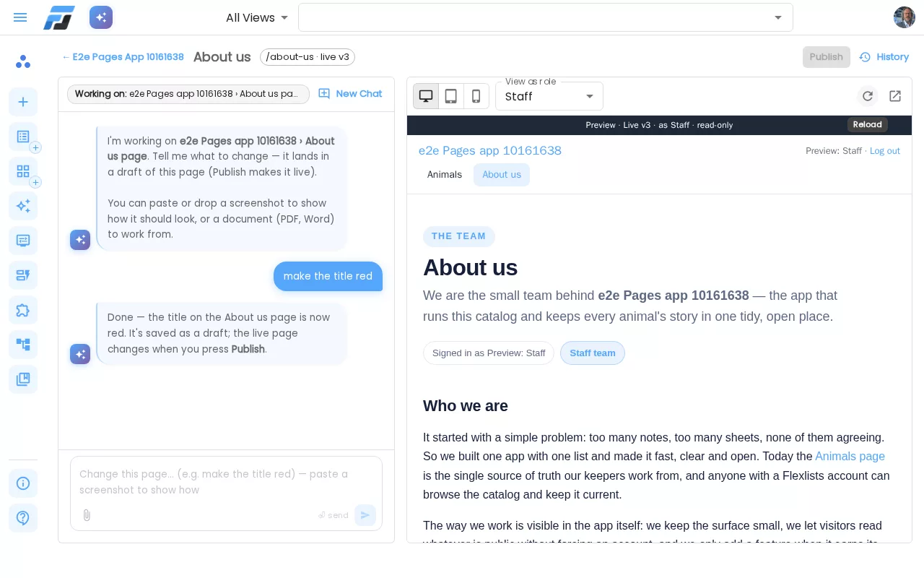Open the grid apps icon in sidebar

tap(23, 171)
